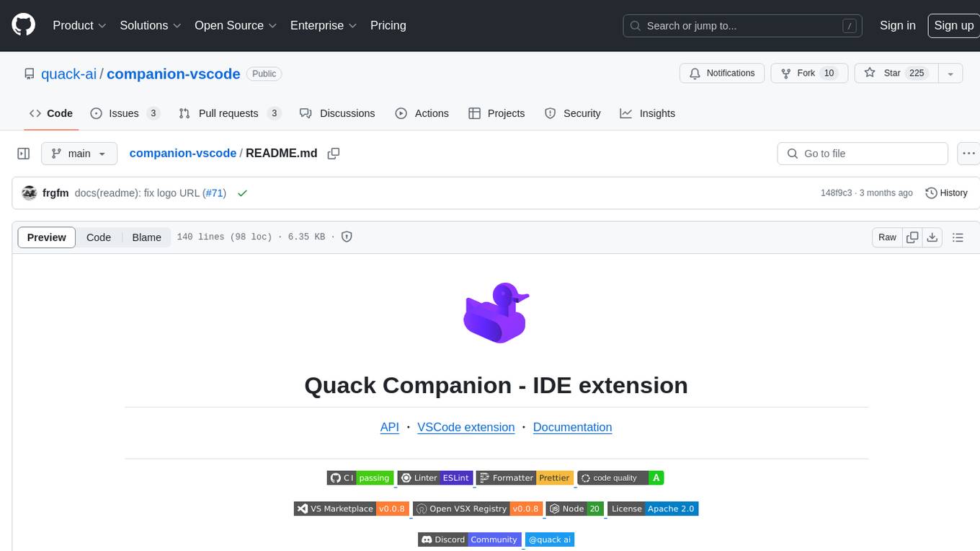Screen dimensions: 980x551
Task: Expand the file tree side panel
Action: [23, 154]
